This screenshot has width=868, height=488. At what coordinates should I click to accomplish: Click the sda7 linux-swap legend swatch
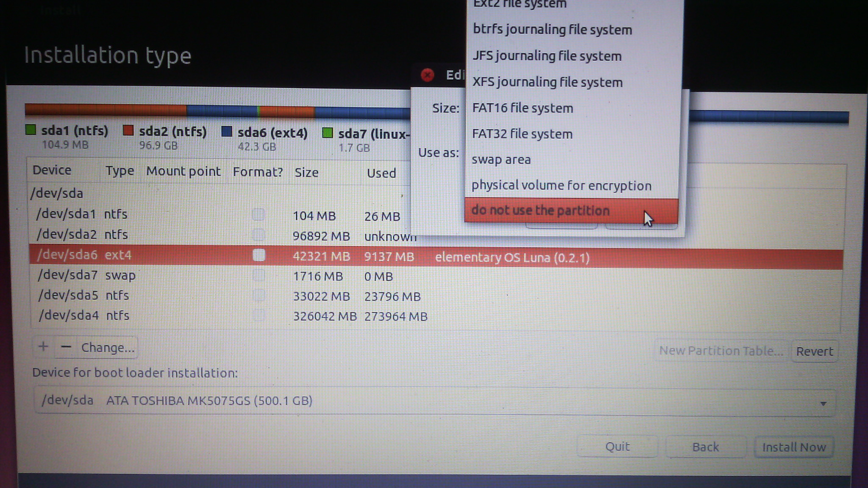327,133
